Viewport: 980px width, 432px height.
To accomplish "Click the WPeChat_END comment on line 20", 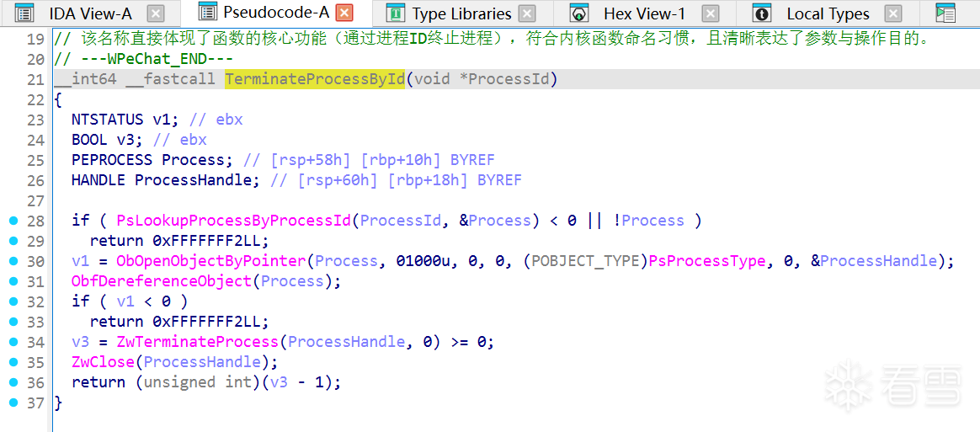I will [143, 60].
